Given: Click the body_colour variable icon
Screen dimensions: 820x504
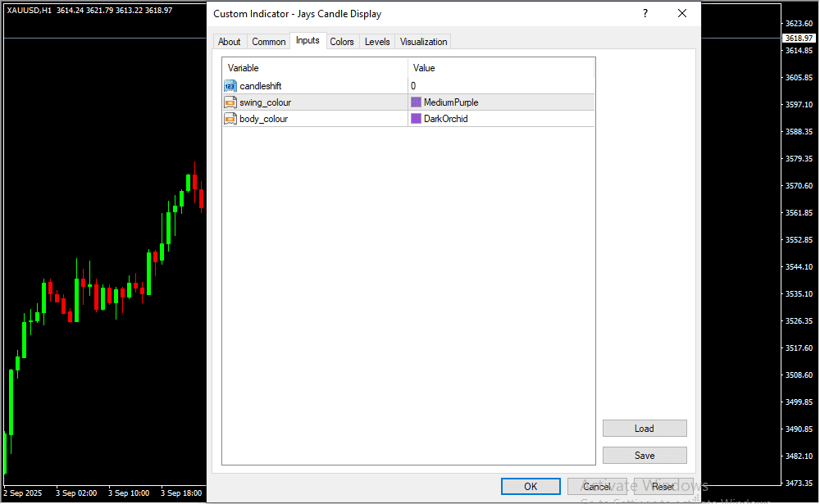Looking at the screenshot, I should coord(230,119).
